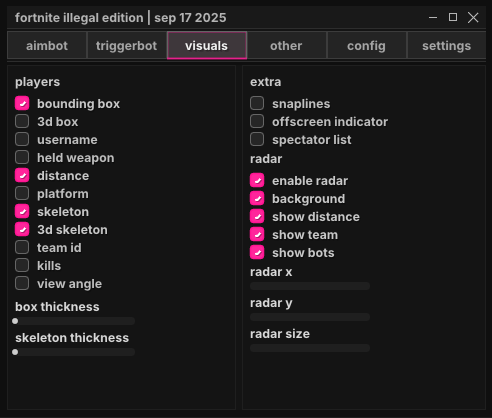Uncheck the show team checkbox
The image size is (492, 418).
257,234
